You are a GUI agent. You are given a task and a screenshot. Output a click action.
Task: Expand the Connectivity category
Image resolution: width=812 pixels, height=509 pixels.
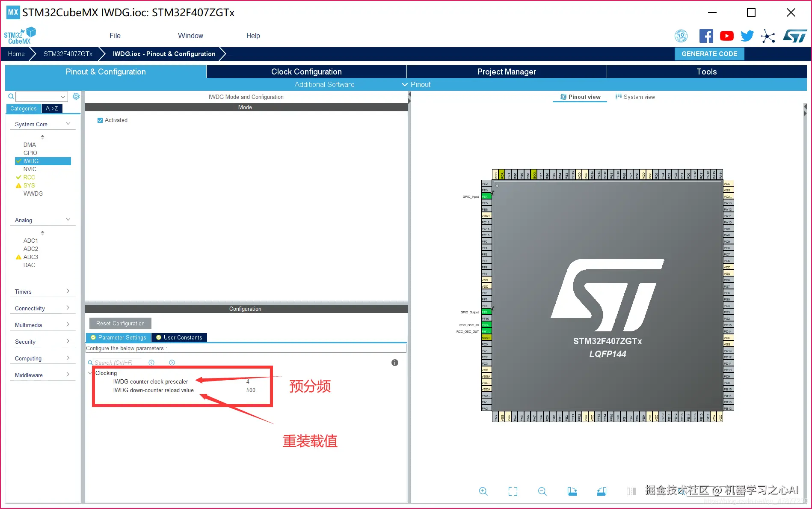tap(68, 308)
